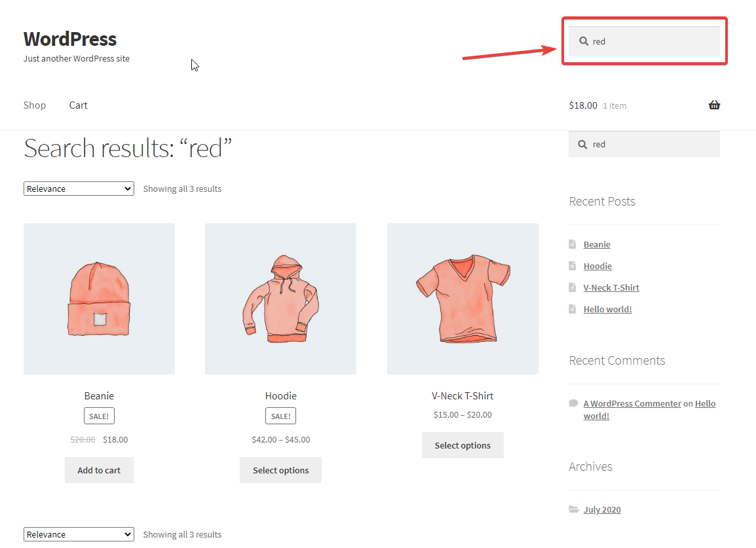Image resolution: width=756 pixels, height=548 pixels.
Task: Click the document icon beside V-Neck T-Shirt post
Action: click(x=574, y=287)
